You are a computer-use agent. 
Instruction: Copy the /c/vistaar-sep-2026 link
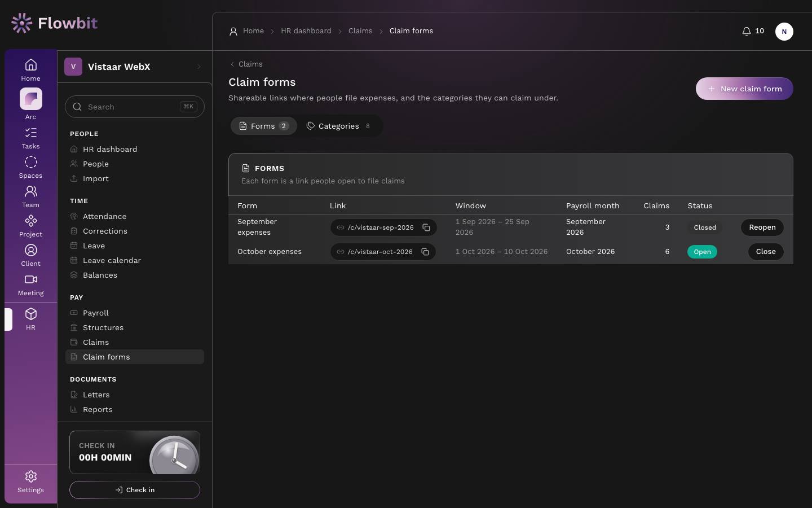pos(426,227)
